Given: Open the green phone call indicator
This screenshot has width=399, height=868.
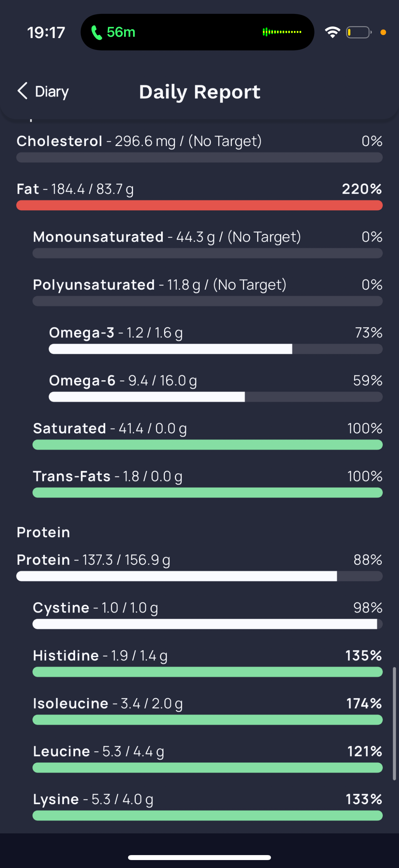Looking at the screenshot, I should 113,32.
